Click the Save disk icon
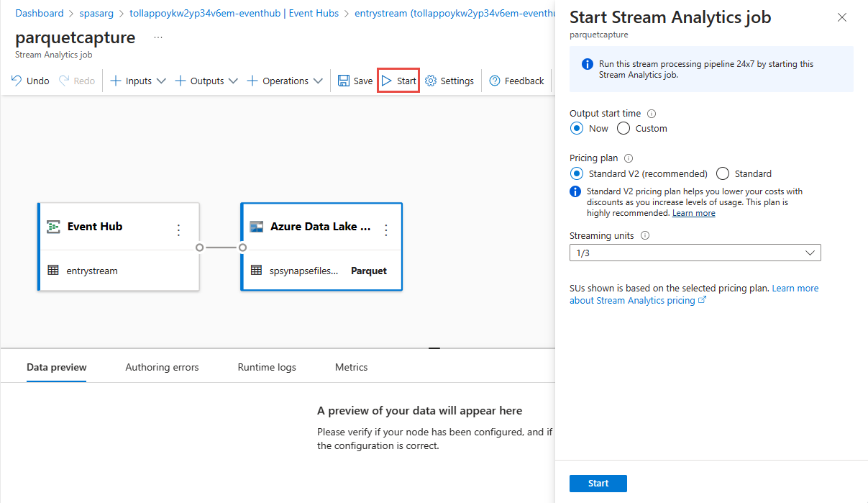The height and width of the screenshot is (503, 868). (344, 81)
